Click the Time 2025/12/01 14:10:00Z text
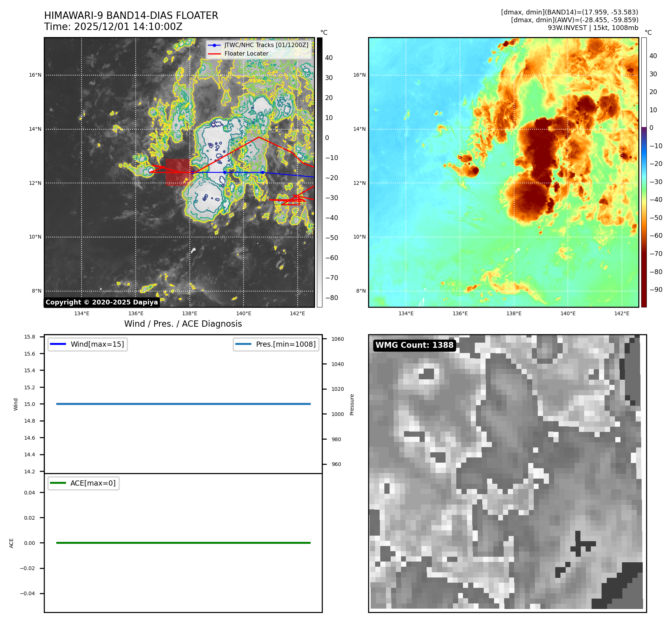This screenshot has width=672, height=626. (113, 27)
